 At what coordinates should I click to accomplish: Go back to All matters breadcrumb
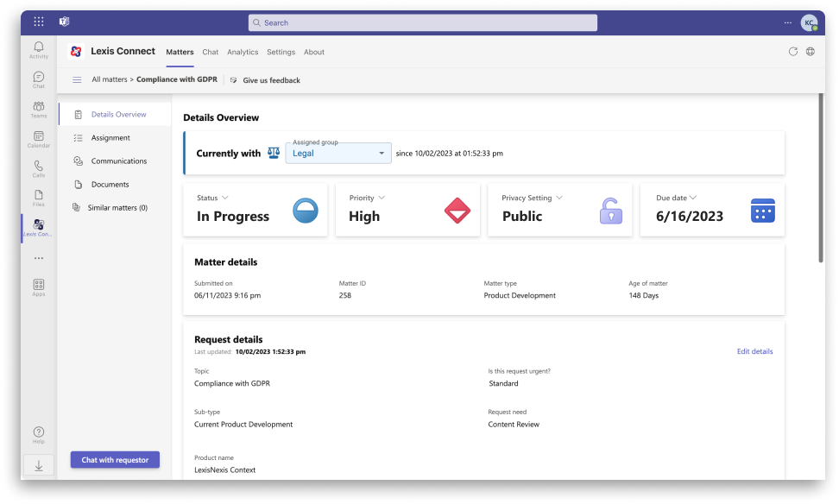click(x=109, y=79)
